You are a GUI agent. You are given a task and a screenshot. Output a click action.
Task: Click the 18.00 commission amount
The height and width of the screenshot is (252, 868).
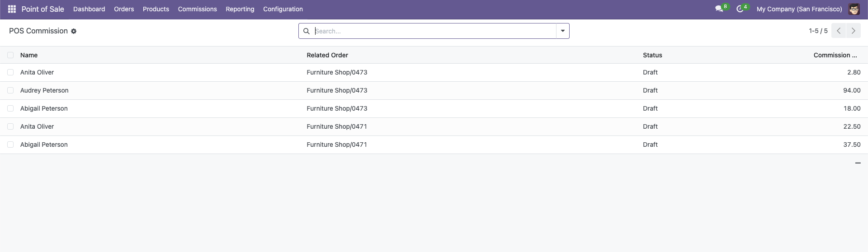pos(852,108)
